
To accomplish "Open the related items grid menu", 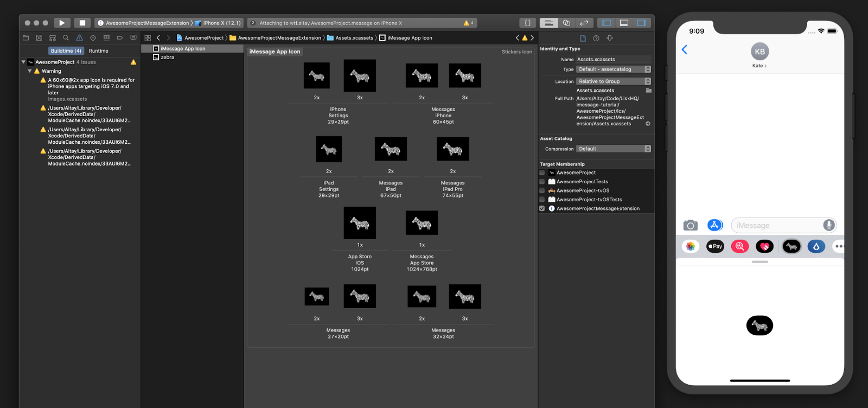I will 148,38.
